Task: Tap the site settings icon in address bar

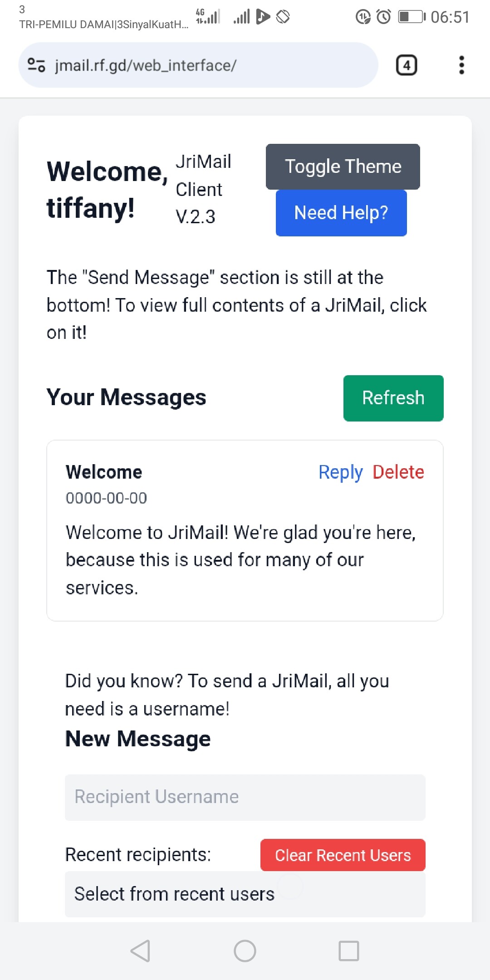Action: [x=36, y=65]
